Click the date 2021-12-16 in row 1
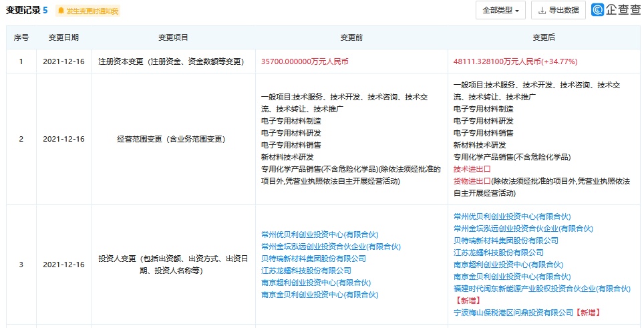The height and width of the screenshot is (328, 644). (63, 61)
